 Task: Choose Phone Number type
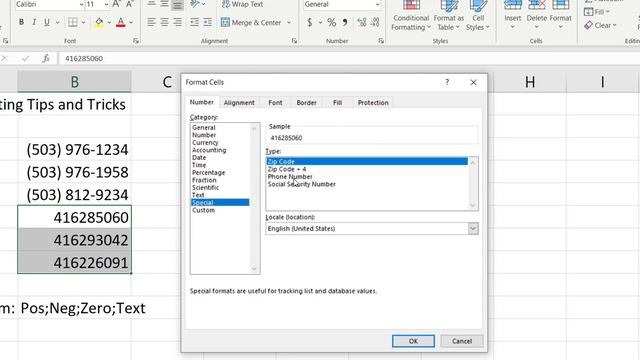(x=290, y=177)
